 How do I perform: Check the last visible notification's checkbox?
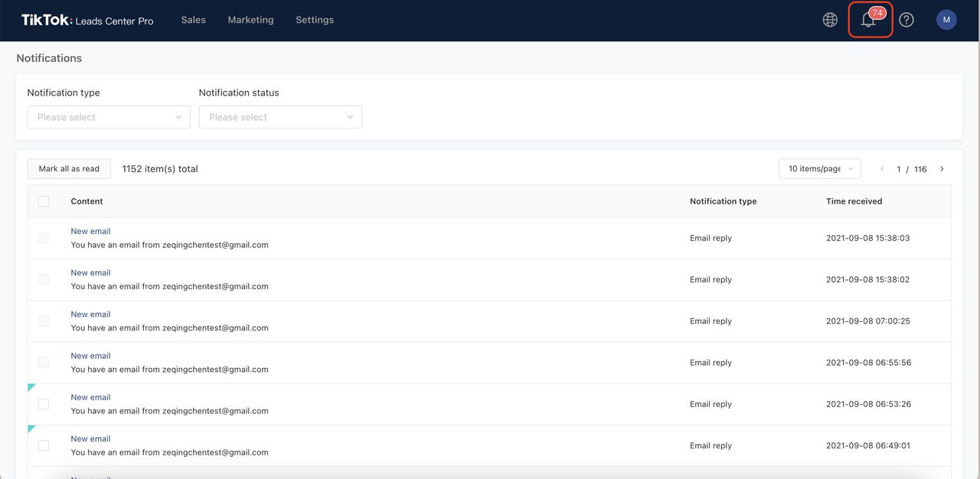click(x=44, y=445)
